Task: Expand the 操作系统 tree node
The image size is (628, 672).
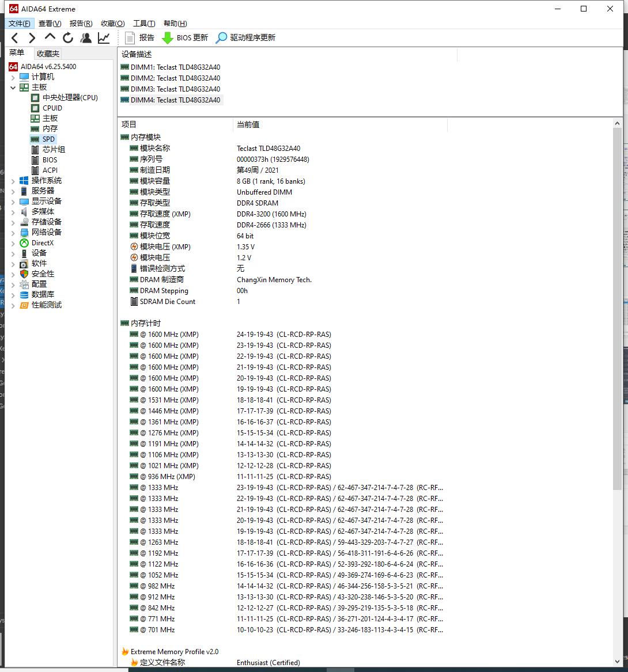Action: click(13, 181)
